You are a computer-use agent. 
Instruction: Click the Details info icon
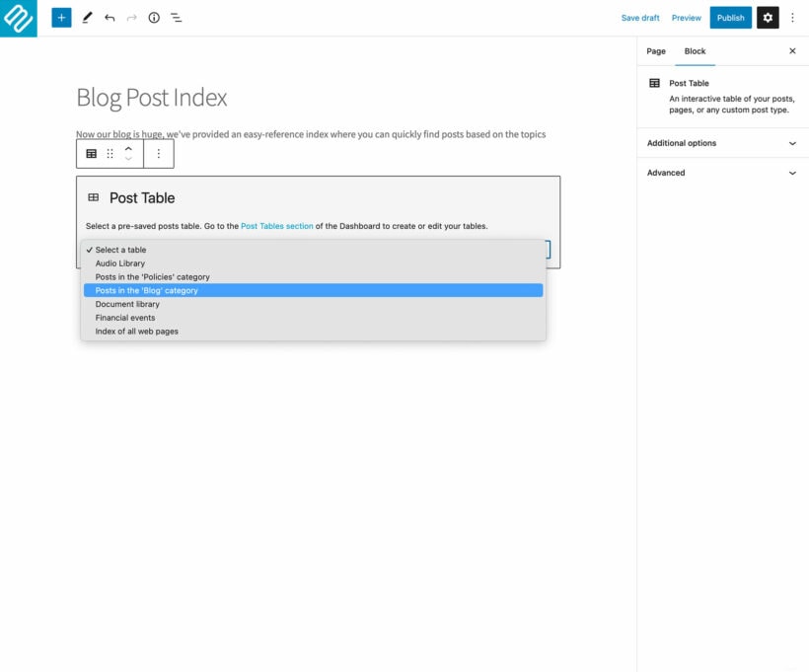tap(153, 17)
